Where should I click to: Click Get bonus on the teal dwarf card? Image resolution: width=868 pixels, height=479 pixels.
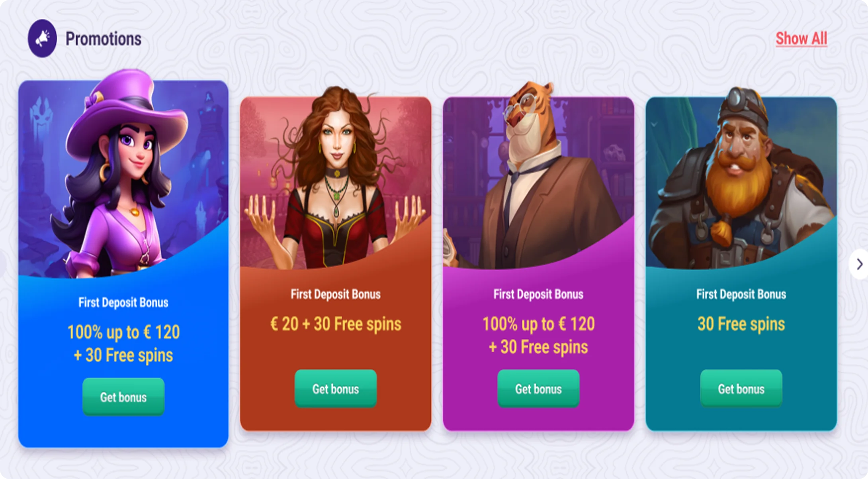pyautogui.click(x=741, y=389)
